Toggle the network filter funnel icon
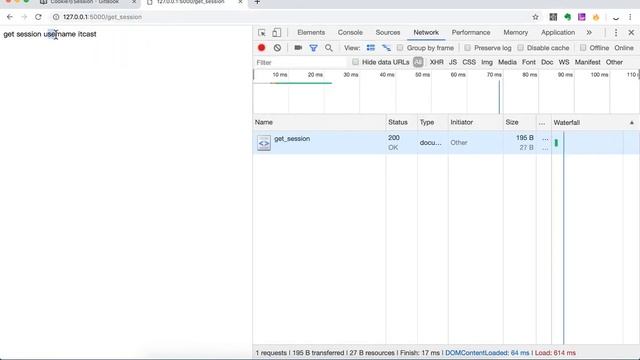The width and height of the screenshot is (640, 360). point(313,48)
